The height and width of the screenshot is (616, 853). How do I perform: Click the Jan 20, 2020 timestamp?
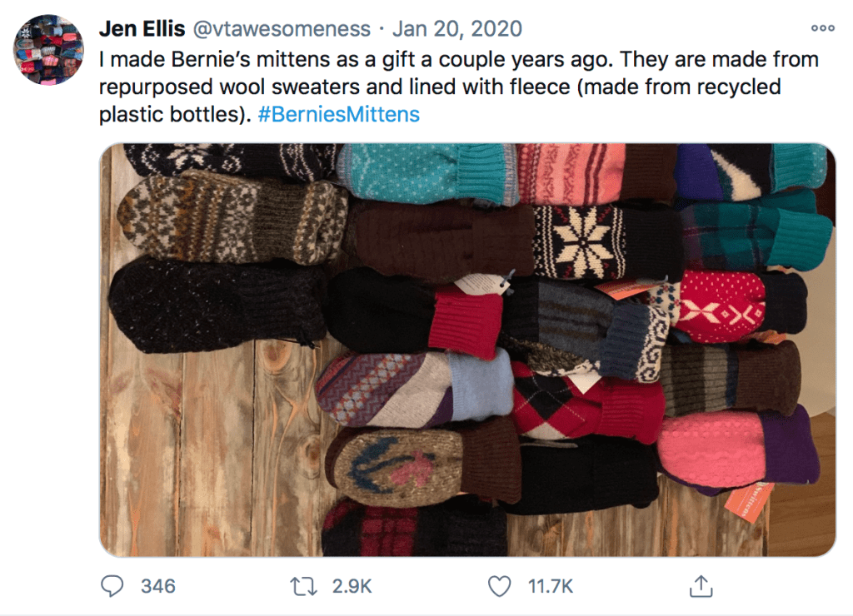click(x=457, y=29)
